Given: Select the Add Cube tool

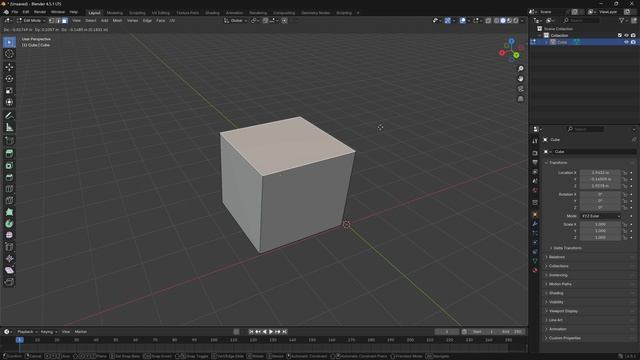Looking at the screenshot, I should coord(9,141).
